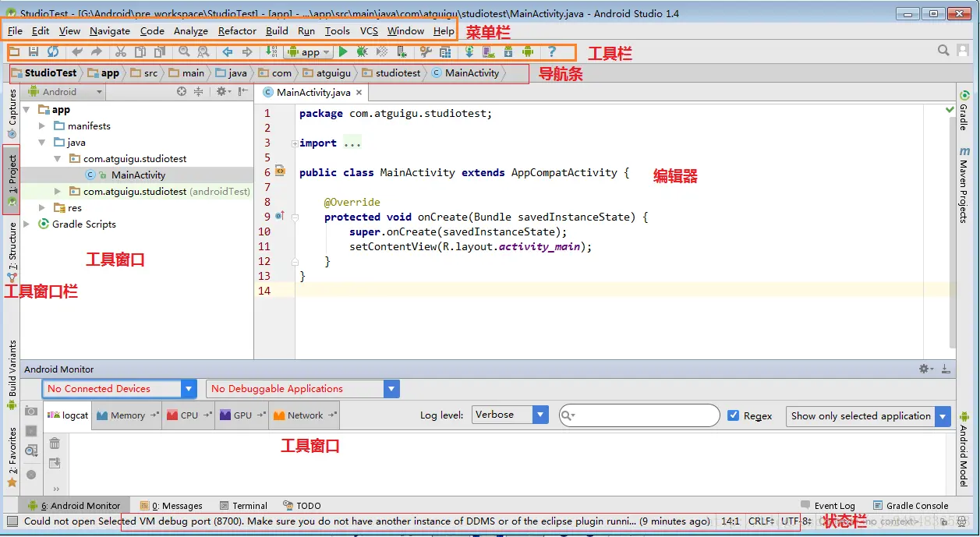Viewport: 980px width, 537px height.
Task: Open the Terminal tool window
Action: [x=243, y=506]
